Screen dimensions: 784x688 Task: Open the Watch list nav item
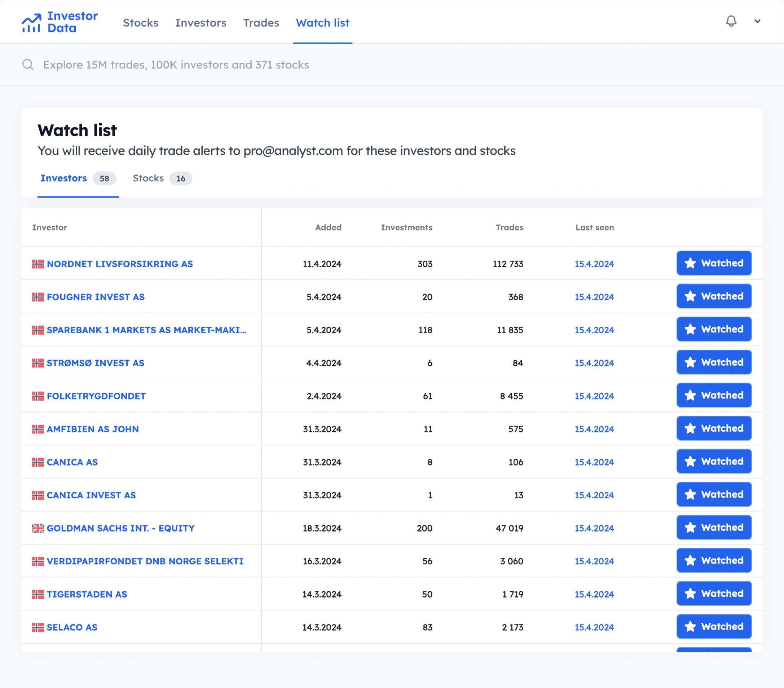pyautogui.click(x=322, y=23)
